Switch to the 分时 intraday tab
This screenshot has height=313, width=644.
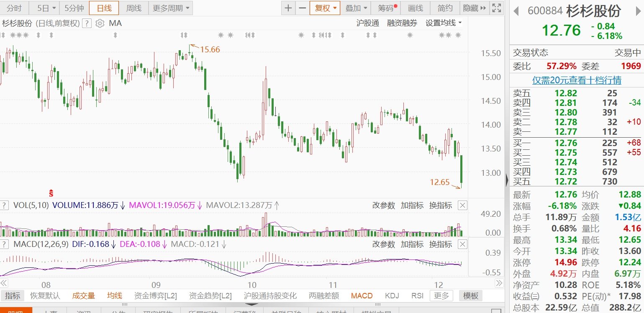pyautogui.click(x=14, y=8)
